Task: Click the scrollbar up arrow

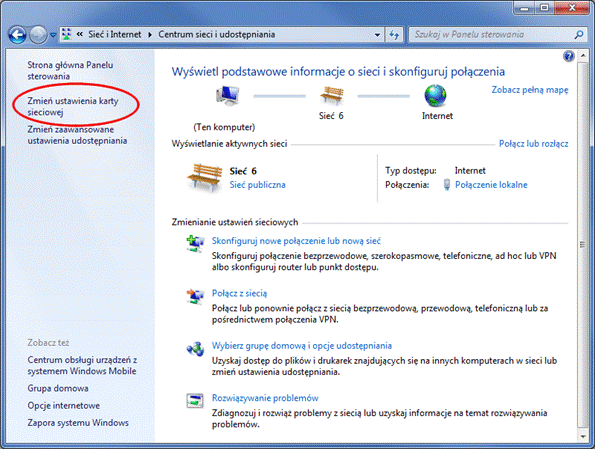Action: (582, 56)
